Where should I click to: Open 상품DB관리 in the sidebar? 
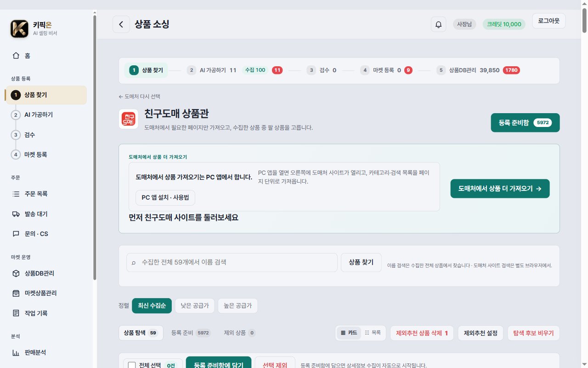pyautogui.click(x=45, y=273)
